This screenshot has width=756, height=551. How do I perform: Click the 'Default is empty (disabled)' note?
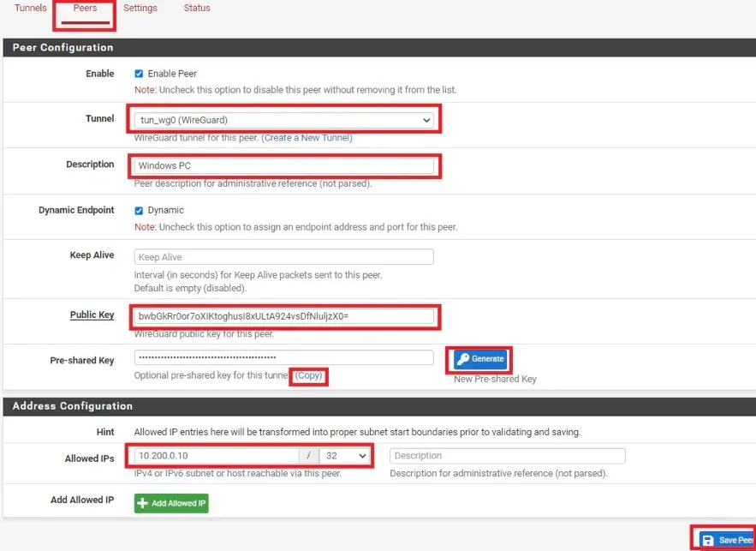tap(190, 288)
